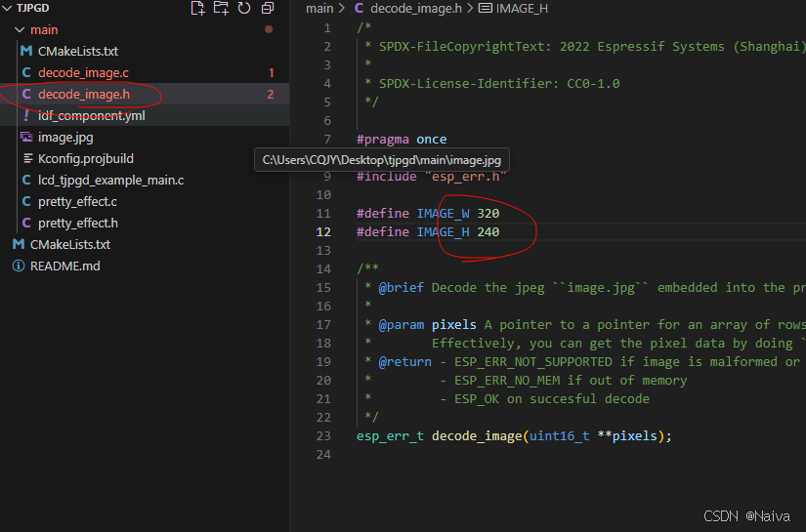Viewport: 806px width, 532px height.
Task: Collapse the main folder chevron
Action: (20, 30)
